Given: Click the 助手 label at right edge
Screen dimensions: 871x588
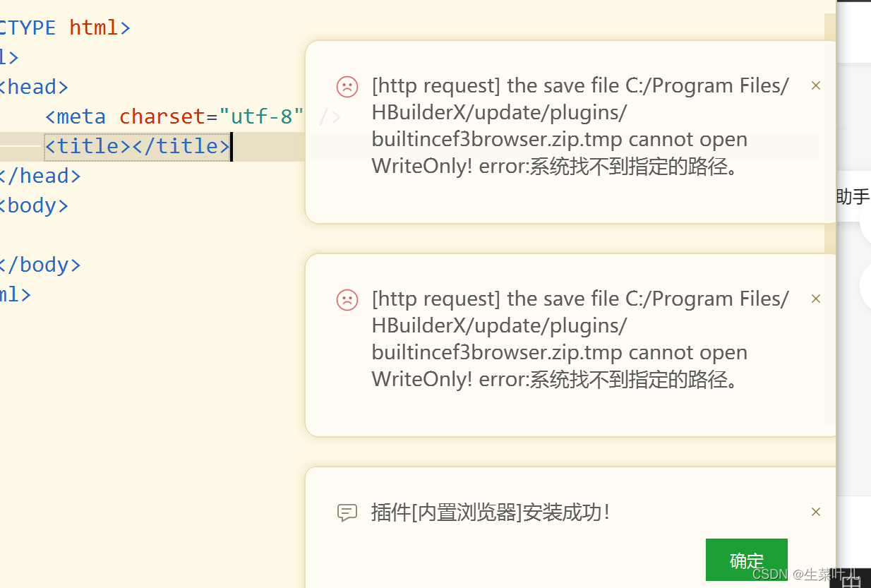Looking at the screenshot, I should coord(853,196).
